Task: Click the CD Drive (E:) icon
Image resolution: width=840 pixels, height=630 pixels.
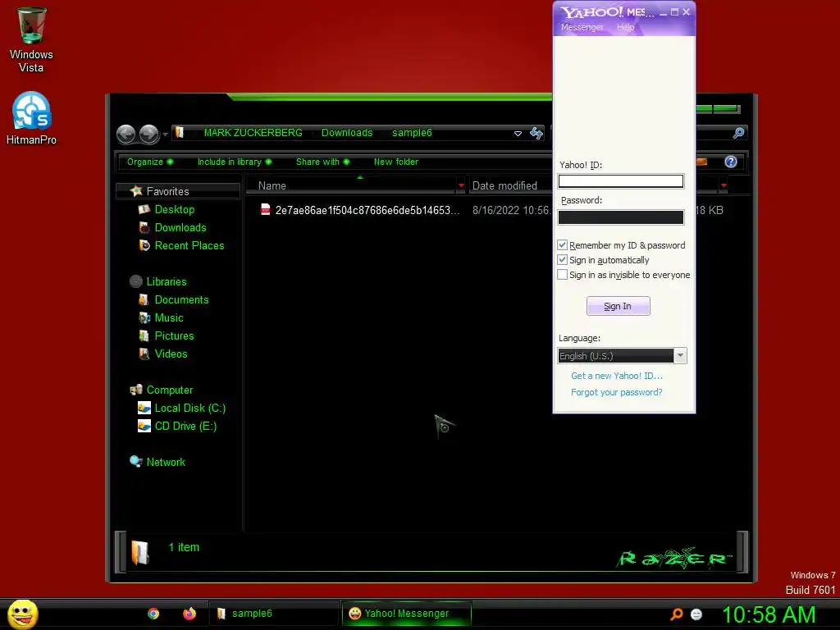Action: point(144,426)
